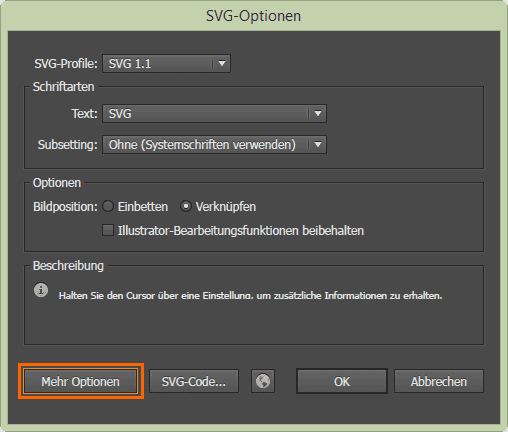Screen dimensions: 508x432
Task: Open the SVG-Profile dropdown showing SVG 1.1
Action: (166, 63)
